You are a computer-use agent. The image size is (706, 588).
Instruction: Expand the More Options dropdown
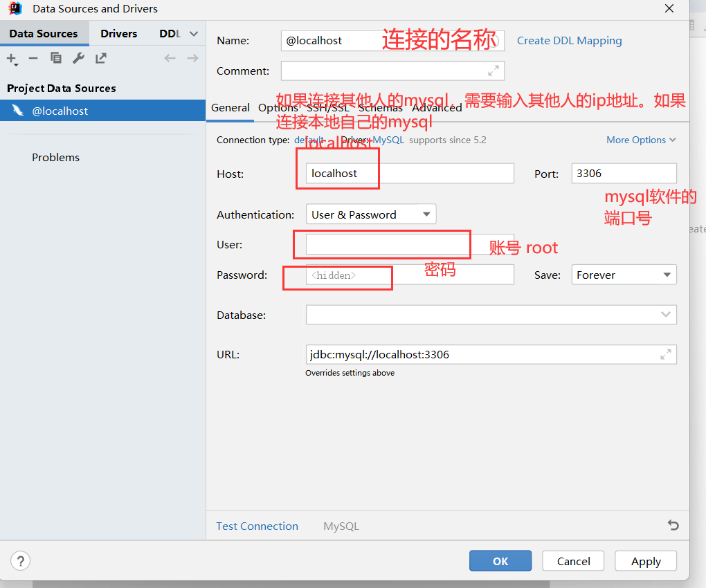pyautogui.click(x=641, y=140)
